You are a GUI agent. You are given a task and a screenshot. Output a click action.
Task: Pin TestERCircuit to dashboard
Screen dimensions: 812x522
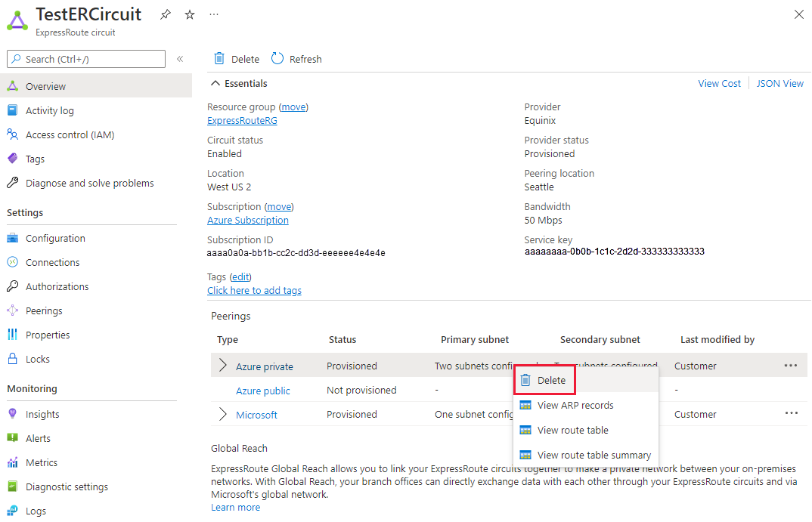165,14
